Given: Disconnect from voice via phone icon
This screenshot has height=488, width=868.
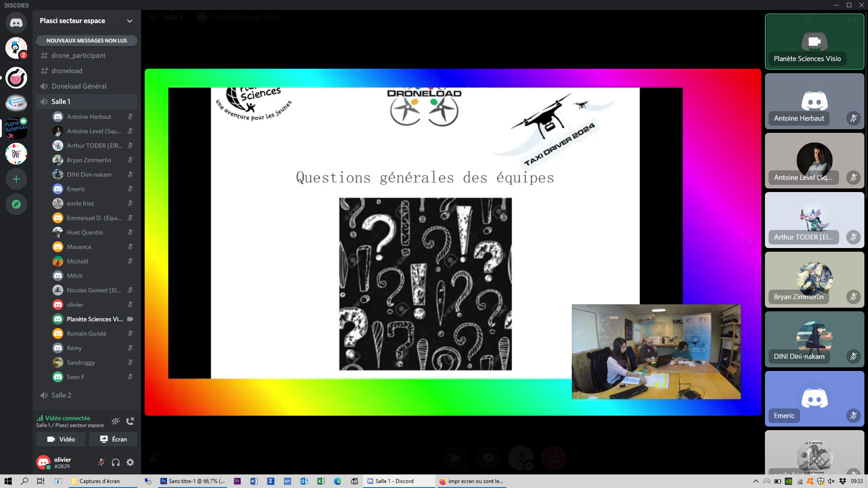Looking at the screenshot, I should (x=130, y=421).
